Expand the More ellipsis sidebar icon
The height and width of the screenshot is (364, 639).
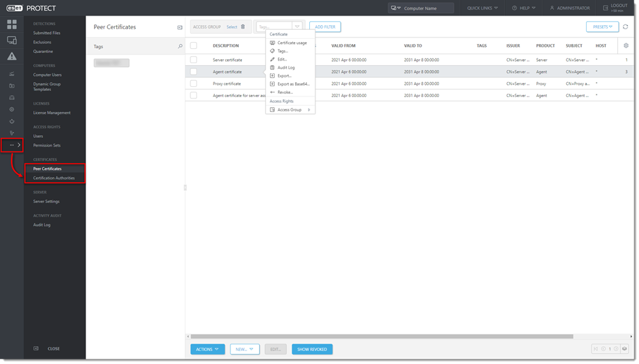pyautogui.click(x=12, y=145)
